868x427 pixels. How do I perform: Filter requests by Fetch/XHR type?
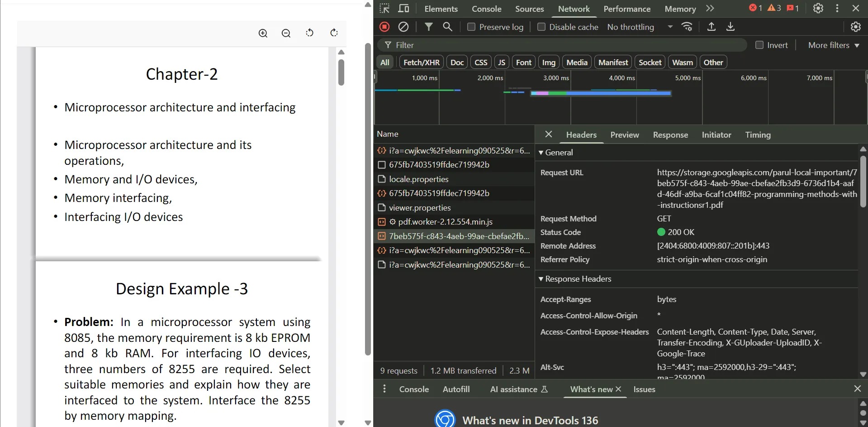coord(421,62)
